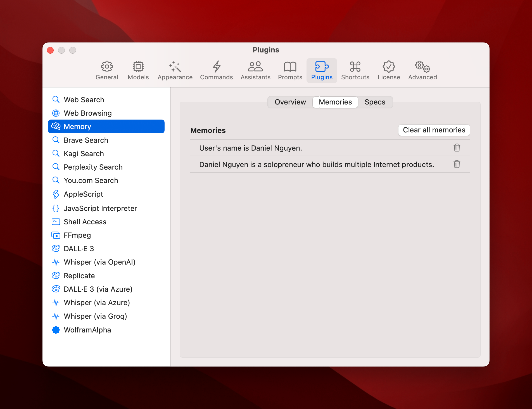Click the "Shell Access" label in sidebar
The width and height of the screenshot is (532, 409).
coord(85,222)
